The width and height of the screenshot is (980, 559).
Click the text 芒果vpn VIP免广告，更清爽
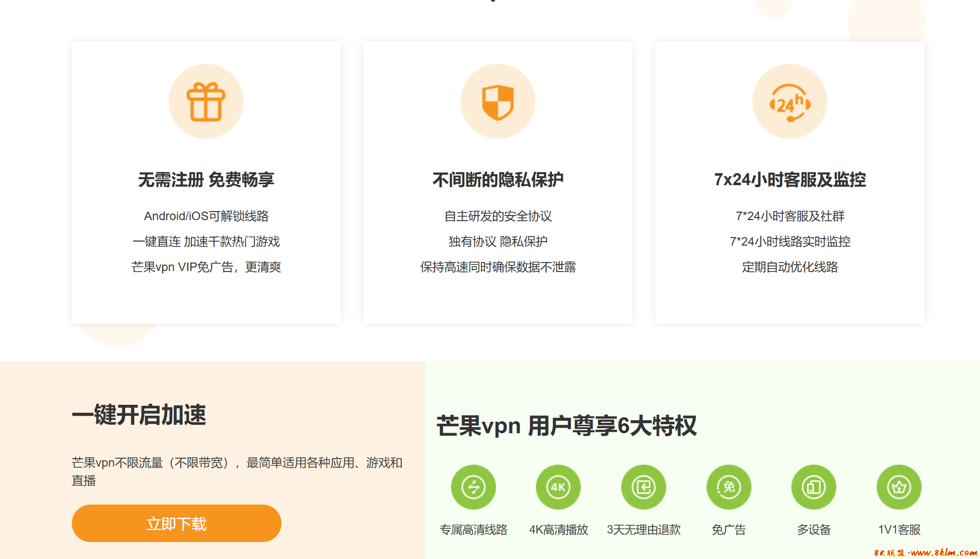pos(206,267)
